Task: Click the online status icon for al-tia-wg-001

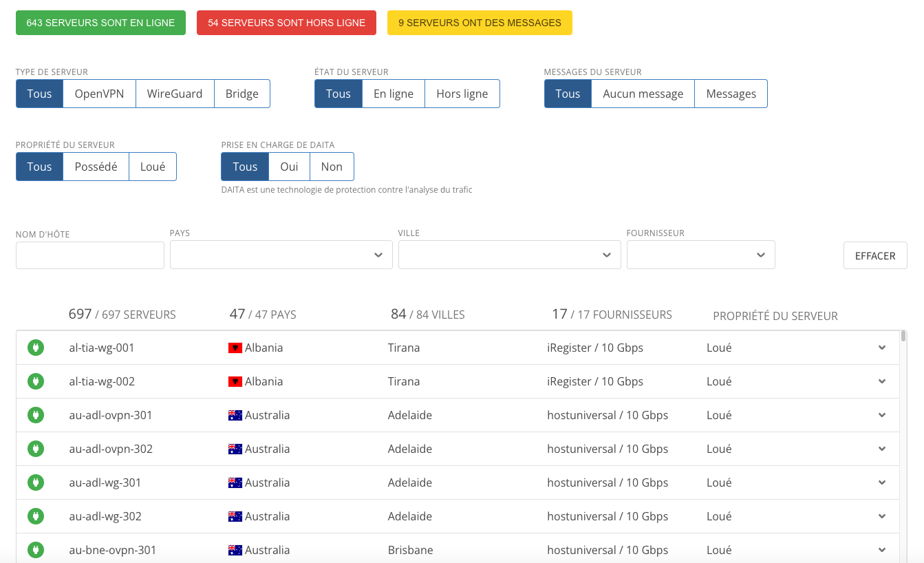Action: pos(36,348)
